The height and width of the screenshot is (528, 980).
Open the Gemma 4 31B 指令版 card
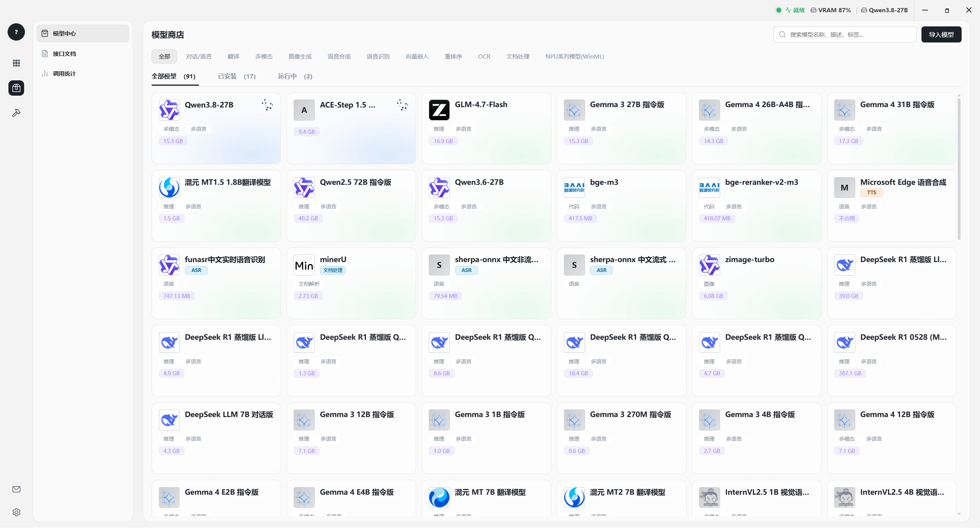point(891,128)
